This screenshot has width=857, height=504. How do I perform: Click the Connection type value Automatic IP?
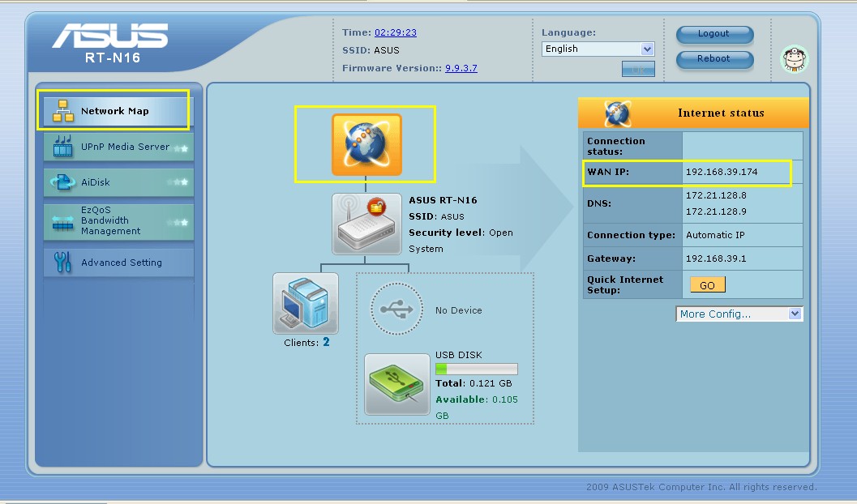[x=715, y=235]
